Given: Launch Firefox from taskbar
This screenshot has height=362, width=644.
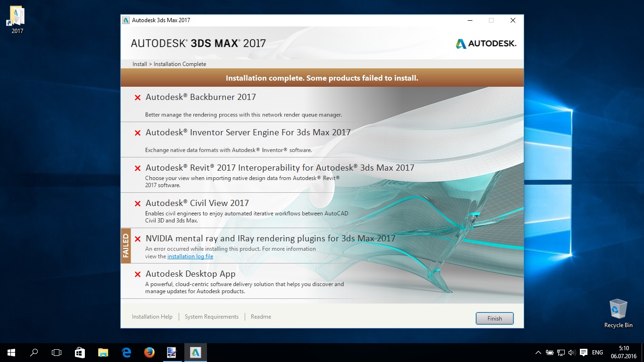Looking at the screenshot, I should pyautogui.click(x=149, y=352).
